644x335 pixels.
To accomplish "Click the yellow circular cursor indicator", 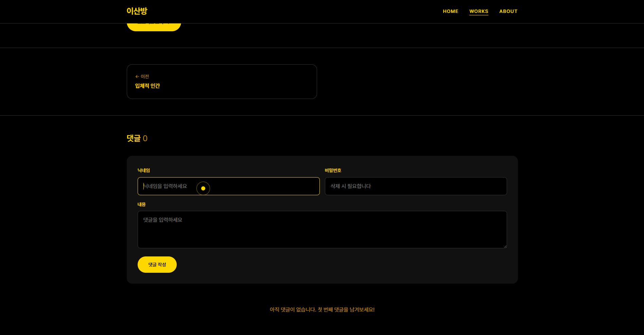I will click(x=203, y=188).
